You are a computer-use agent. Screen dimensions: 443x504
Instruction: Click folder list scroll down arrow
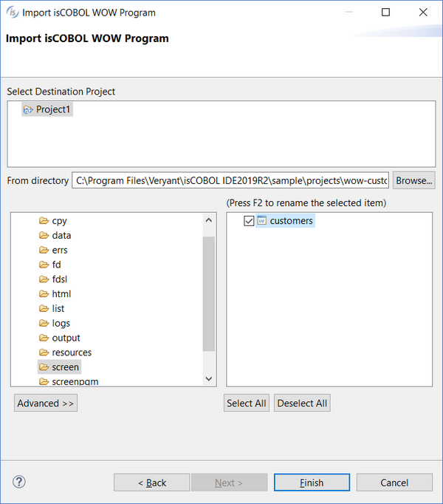[209, 378]
